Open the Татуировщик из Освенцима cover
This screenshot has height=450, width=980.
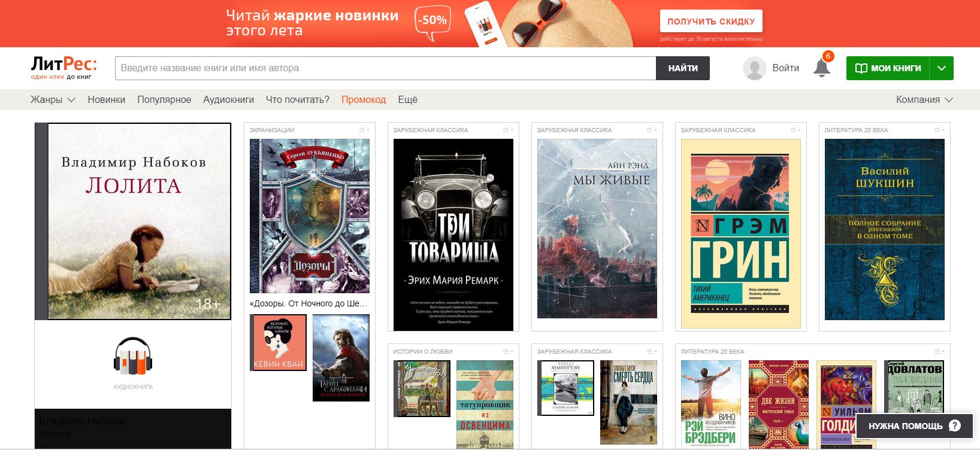485,405
